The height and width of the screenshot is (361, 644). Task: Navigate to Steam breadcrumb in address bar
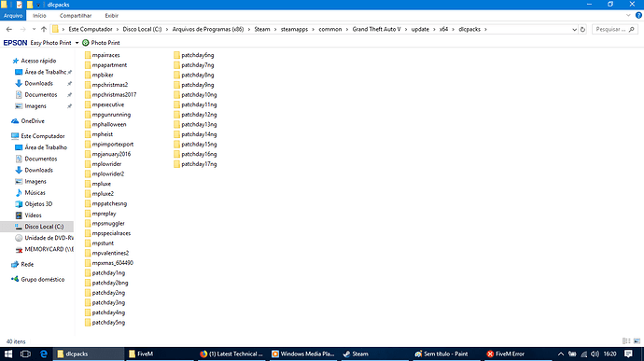point(262,29)
